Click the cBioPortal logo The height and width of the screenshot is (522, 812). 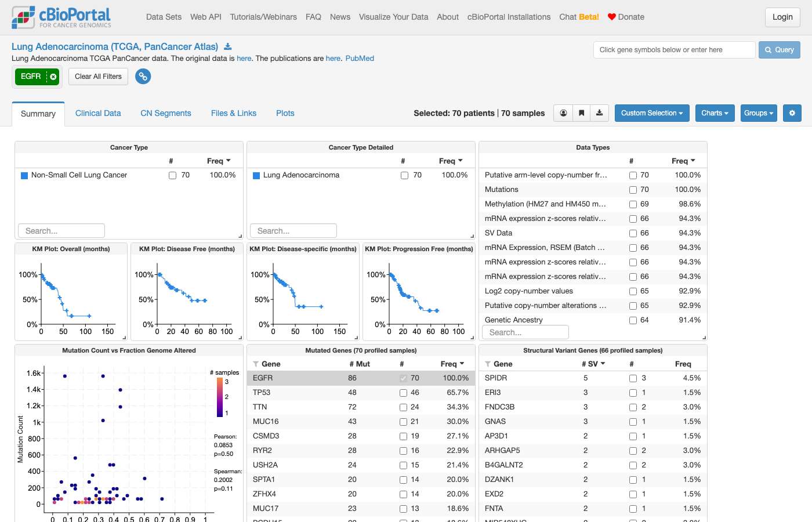click(x=61, y=17)
